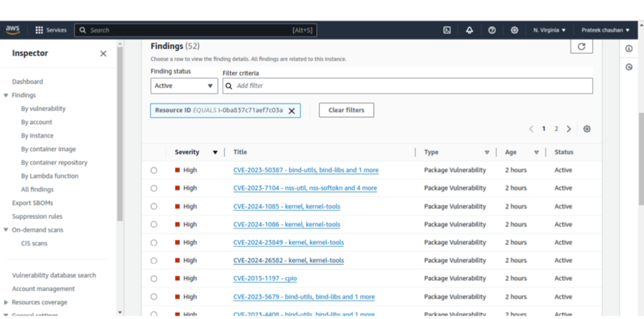Select the CVE-2023-5679 finding row
Screen dimensions: 644x319
pos(154,297)
